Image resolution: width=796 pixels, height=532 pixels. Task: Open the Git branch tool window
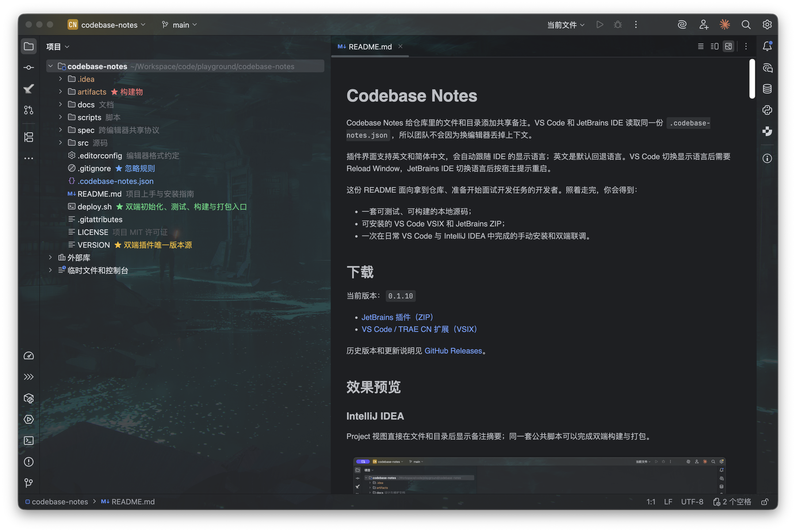click(x=29, y=483)
